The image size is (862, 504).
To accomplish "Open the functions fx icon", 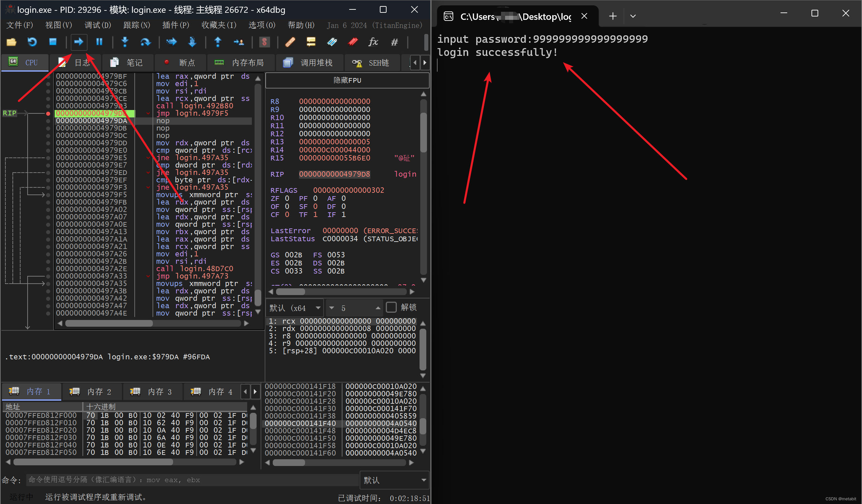I will click(x=373, y=42).
